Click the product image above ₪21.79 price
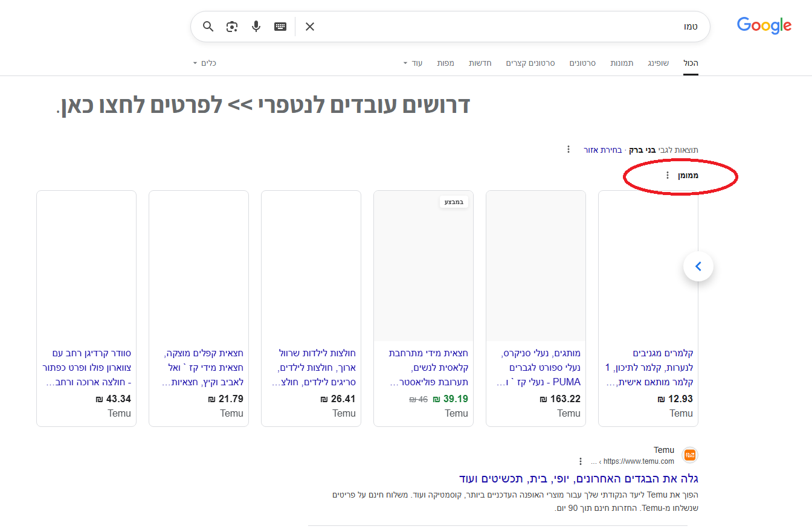Screen dimensions: 812x532 coord(199,266)
